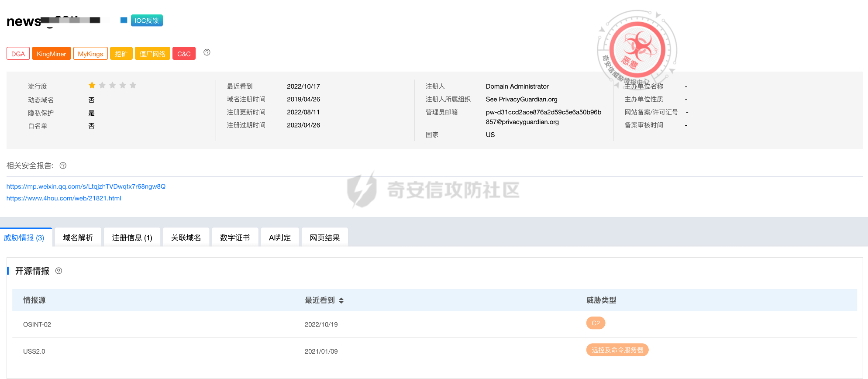Image resolution: width=868 pixels, height=379 pixels.
Task: Click the first filled popularity star
Action: click(x=92, y=85)
